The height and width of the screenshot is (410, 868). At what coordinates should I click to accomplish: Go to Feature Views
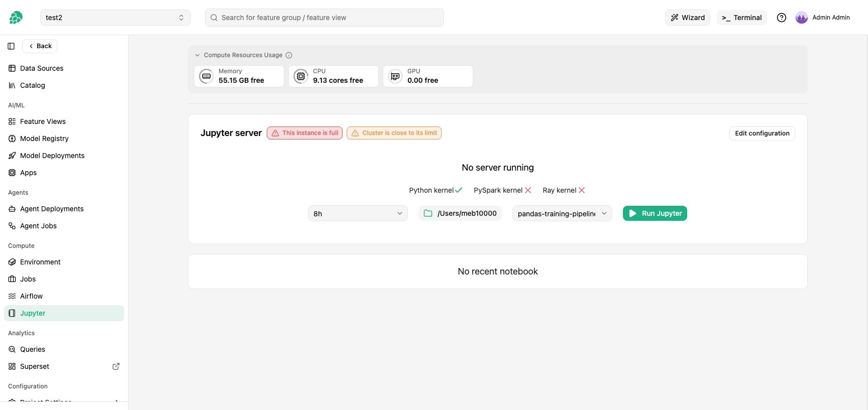(64, 121)
